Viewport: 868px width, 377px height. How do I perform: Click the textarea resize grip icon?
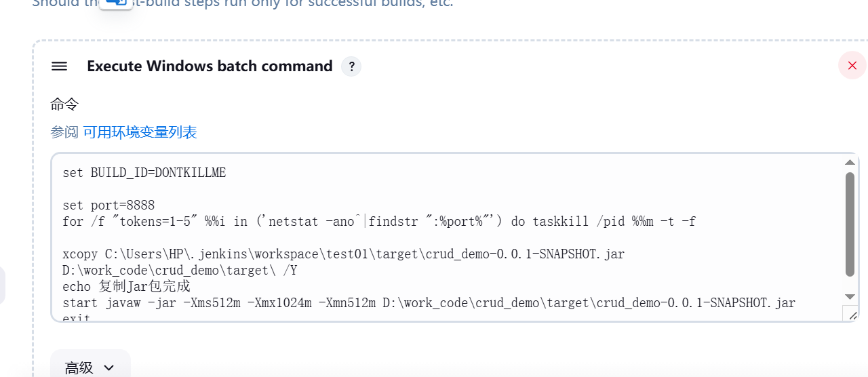click(850, 313)
